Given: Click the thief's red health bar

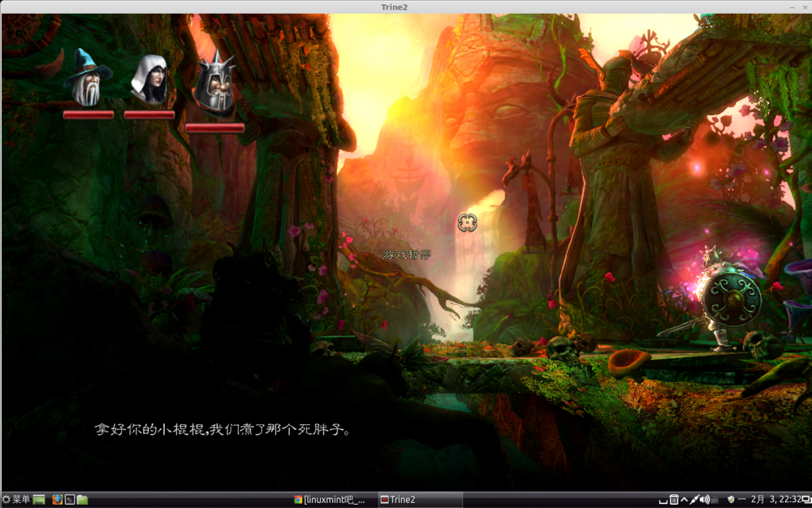Looking at the screenshot, I should (149, 115).
